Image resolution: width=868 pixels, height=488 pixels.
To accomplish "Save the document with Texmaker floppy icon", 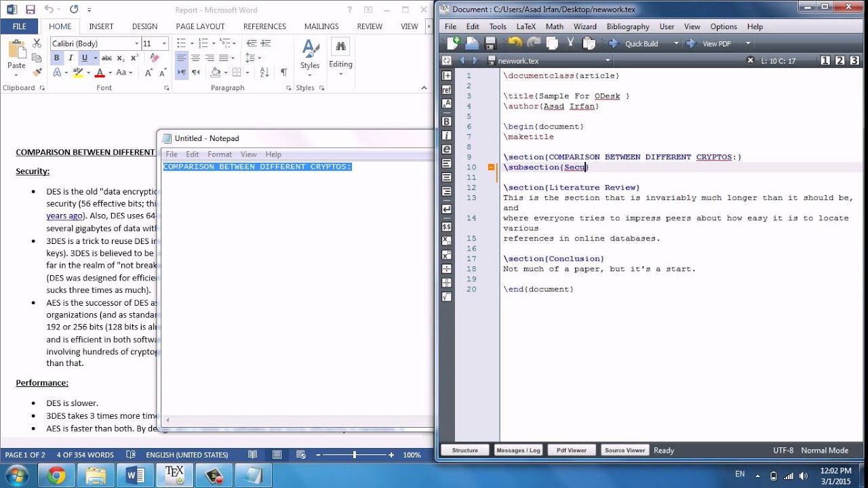I will click(x=490, y=43).
